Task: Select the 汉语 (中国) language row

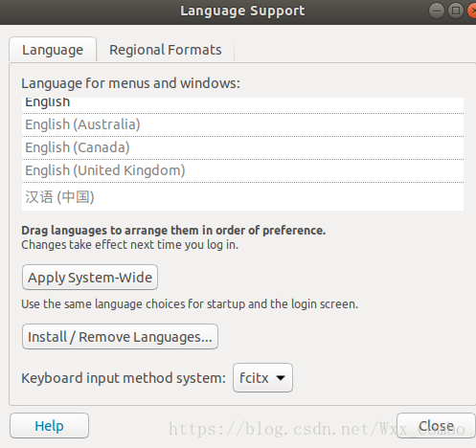Action: (x=242, y=196)
